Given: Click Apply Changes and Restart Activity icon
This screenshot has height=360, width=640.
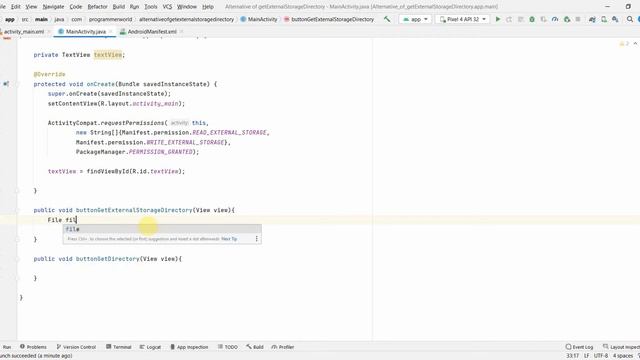Looking at the screenshot, I should 509,19.
